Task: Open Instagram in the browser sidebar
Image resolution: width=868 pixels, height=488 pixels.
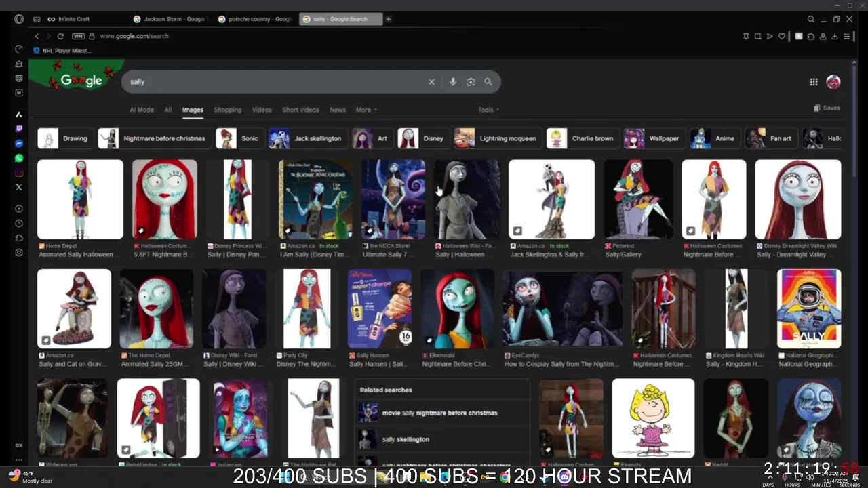Action: (19, 172)
